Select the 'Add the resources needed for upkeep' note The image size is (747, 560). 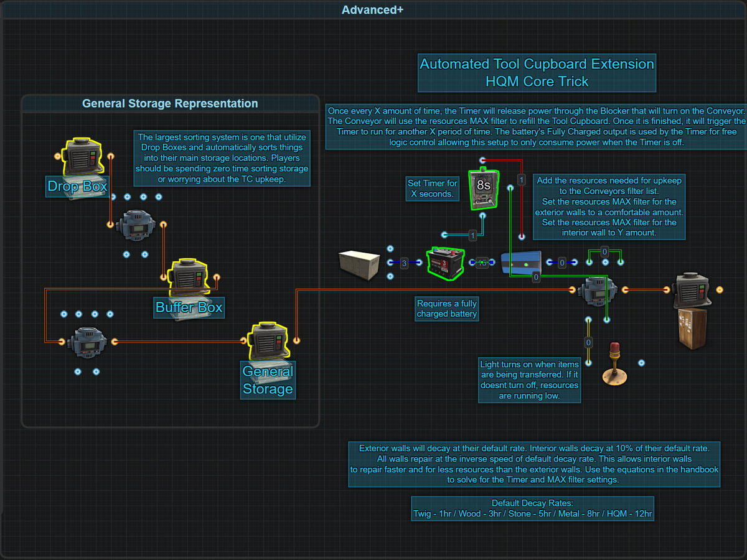pyautogui.click(x=609, y=207)
